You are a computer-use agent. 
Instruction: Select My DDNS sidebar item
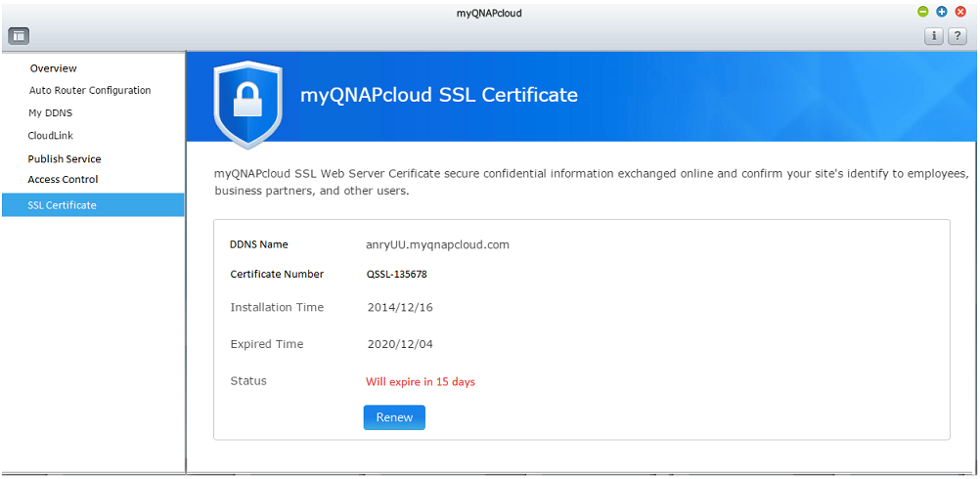click(46, 113)
